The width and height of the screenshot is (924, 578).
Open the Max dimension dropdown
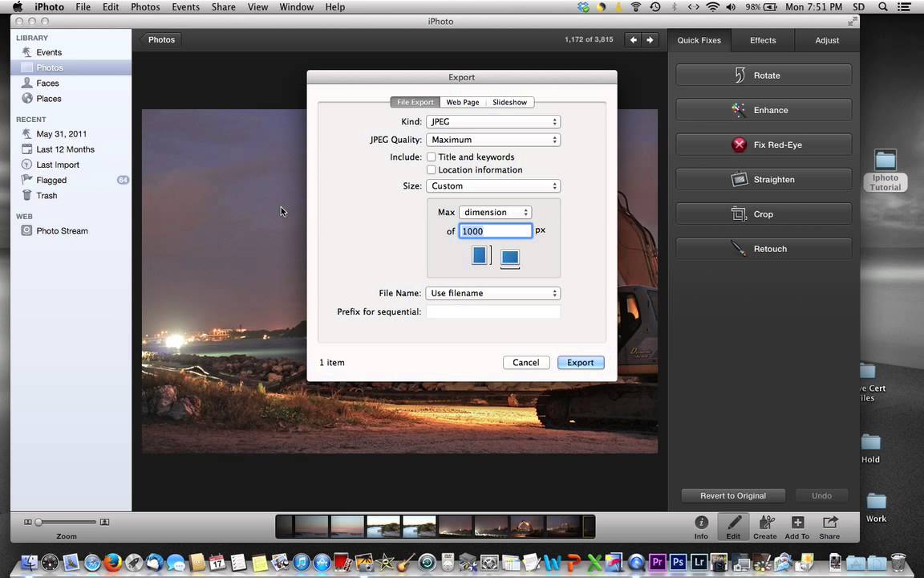[x=496, y=212]
